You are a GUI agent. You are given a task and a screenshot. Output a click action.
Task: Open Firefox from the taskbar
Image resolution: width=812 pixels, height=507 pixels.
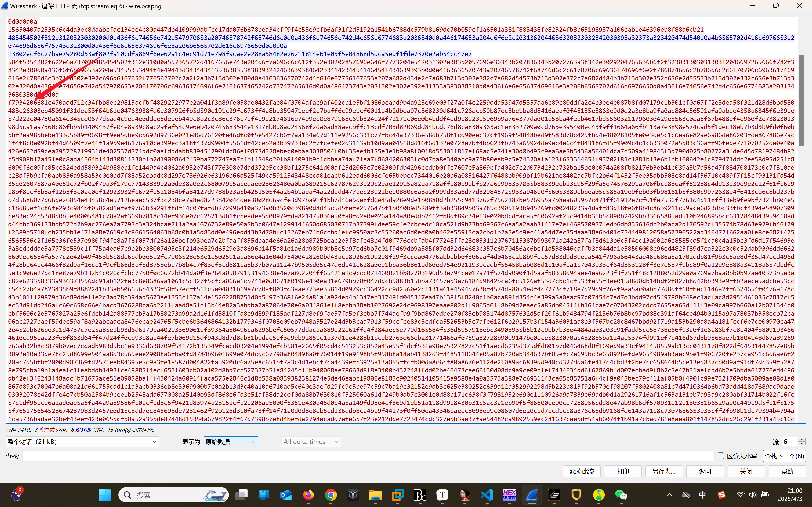(308, 495)
